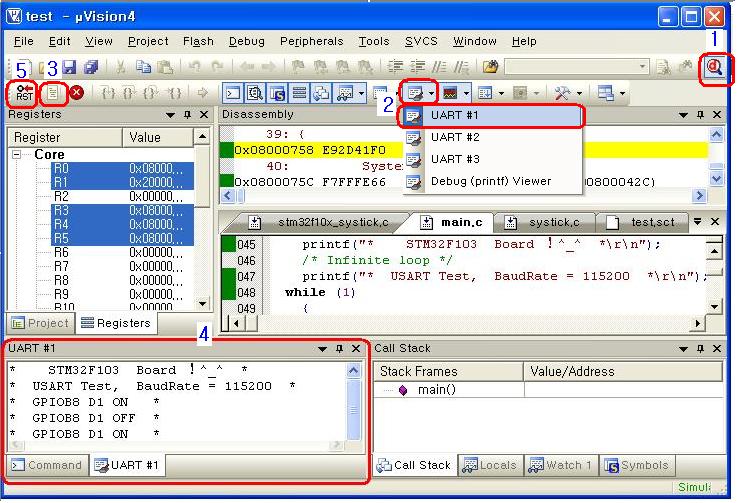The width and height of the screenshot is (737, 503).
Task: Click the Run program toolbar icon
Action: (x=53, y=93)
